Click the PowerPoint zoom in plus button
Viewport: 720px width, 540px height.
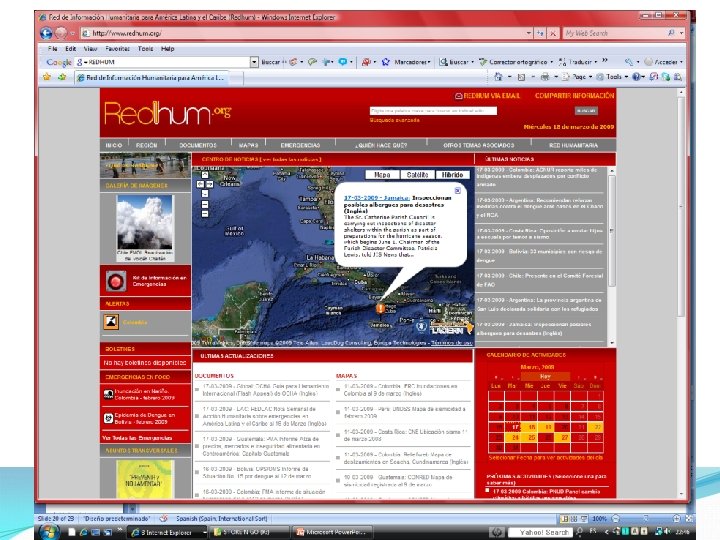[x=676, y=518]
